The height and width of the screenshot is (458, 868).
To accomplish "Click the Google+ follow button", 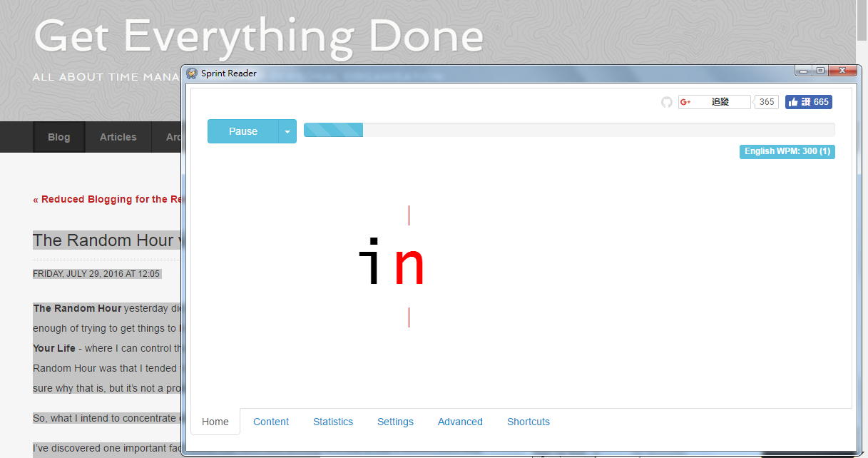I will (714, 102).
